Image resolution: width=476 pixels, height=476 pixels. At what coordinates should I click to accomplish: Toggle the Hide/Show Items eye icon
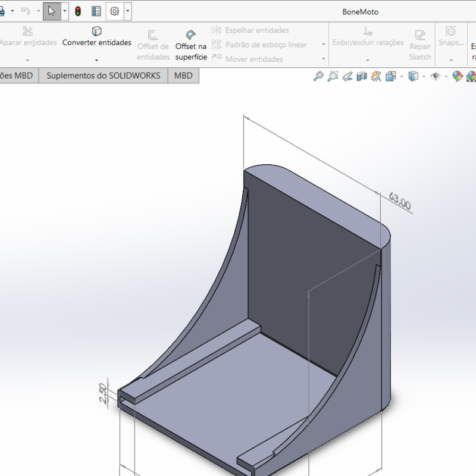coord(436,76)
